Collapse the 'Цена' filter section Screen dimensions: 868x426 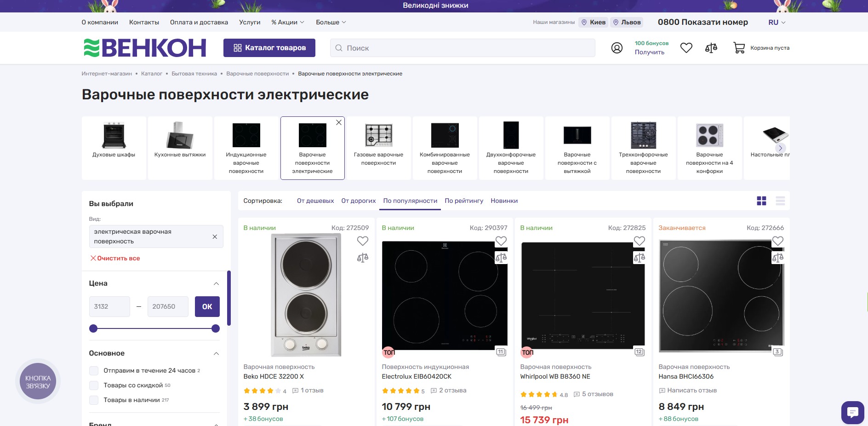pos(216,284)
